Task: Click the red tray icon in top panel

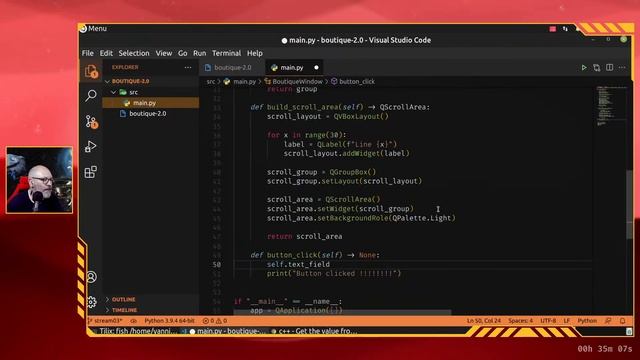Action: [553, 29]
